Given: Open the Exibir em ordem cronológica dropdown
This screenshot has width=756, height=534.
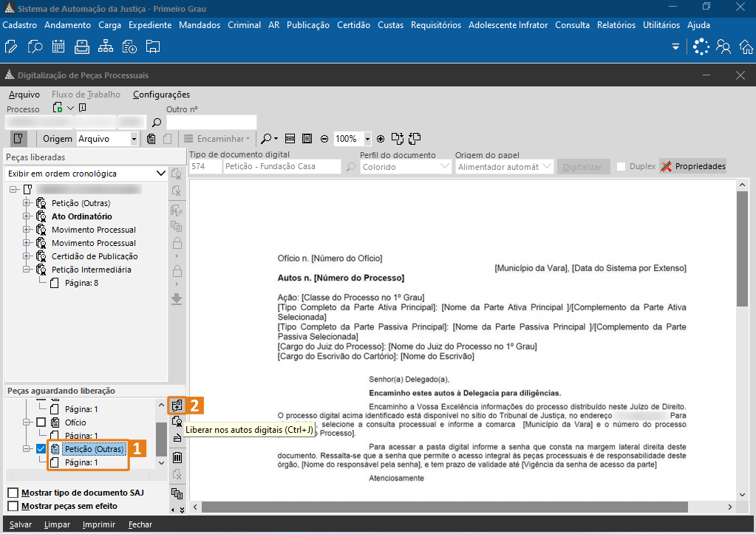Looking at the screenshot, I should (160, 174).
